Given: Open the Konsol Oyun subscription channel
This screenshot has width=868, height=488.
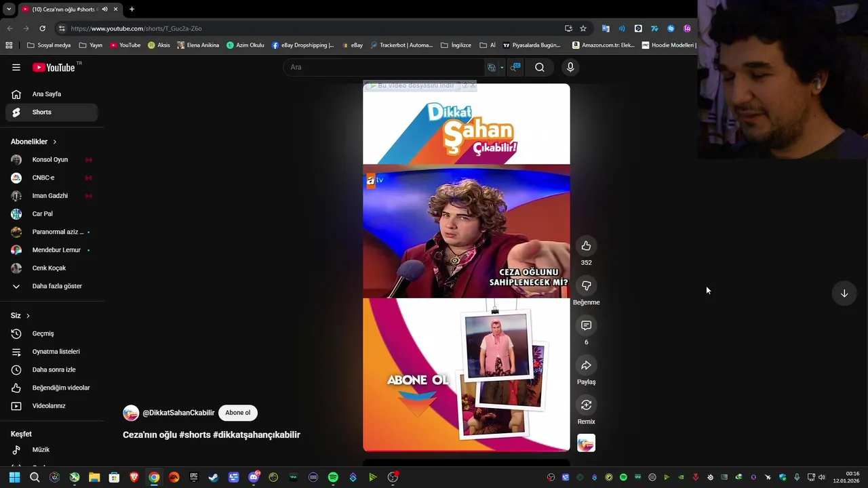Looking at the screenshot, I should 52,160.
